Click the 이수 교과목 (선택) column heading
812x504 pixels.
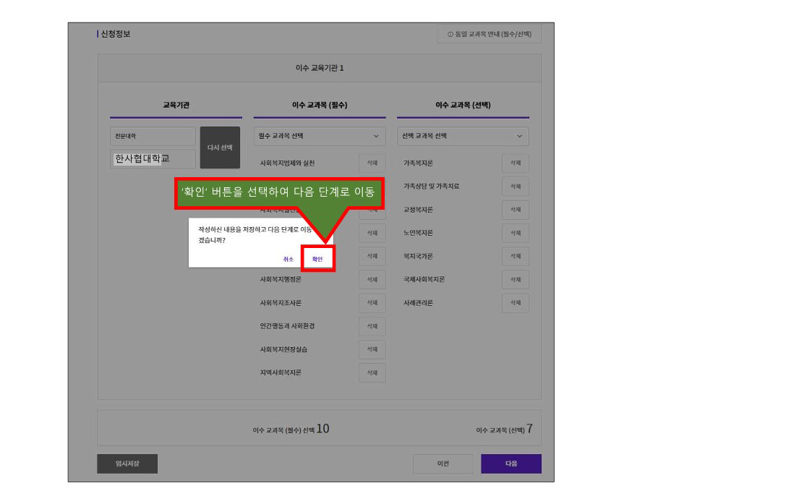pos(463,105)
